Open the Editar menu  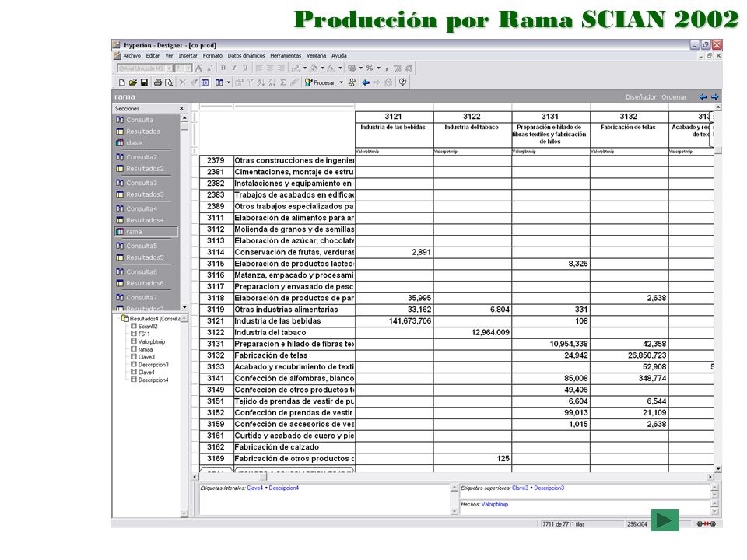point(153,56)
